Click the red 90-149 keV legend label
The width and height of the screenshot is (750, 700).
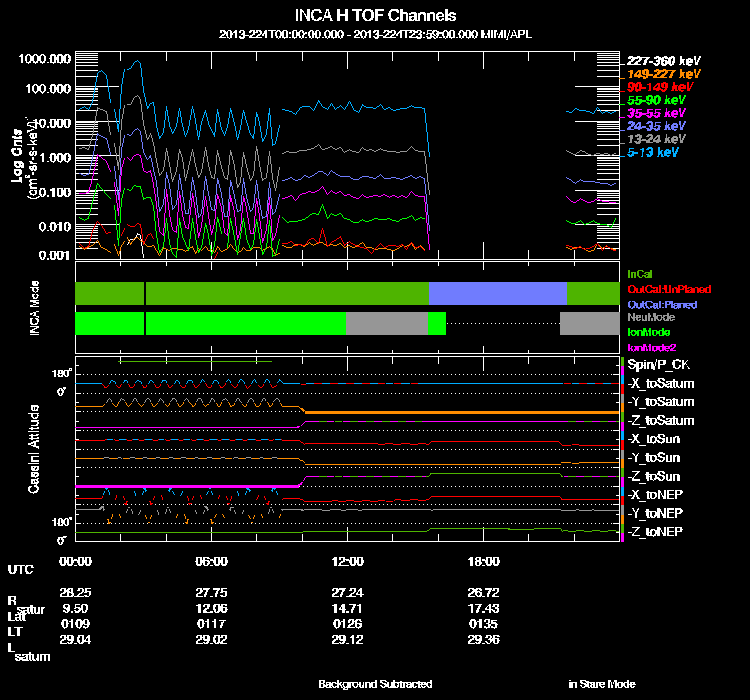click(661, 87)
